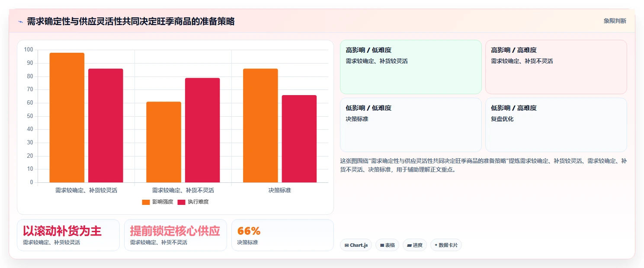Click the red bar for 需求较确定、补货不灵活
The image size is (644, 268).
[x=202, y=130]
